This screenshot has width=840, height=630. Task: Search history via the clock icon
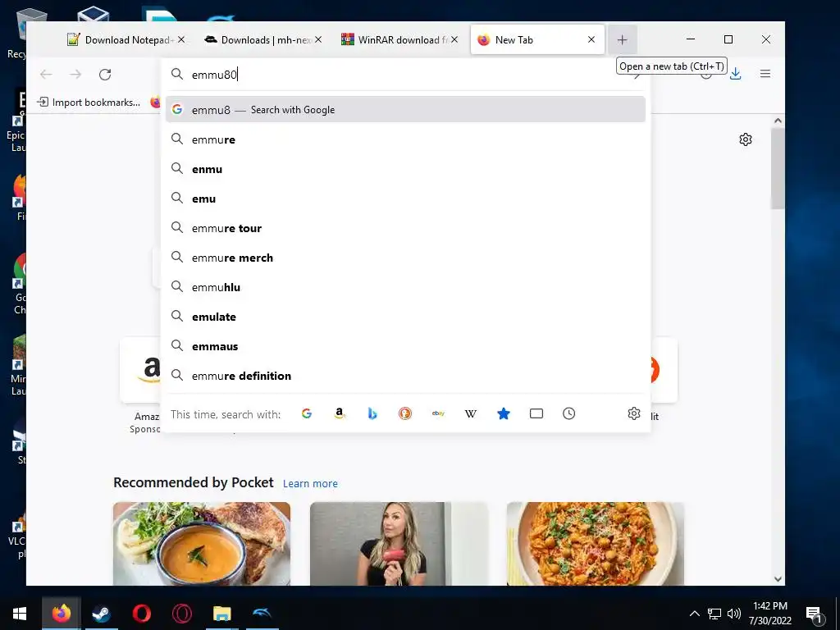[569, 413]
